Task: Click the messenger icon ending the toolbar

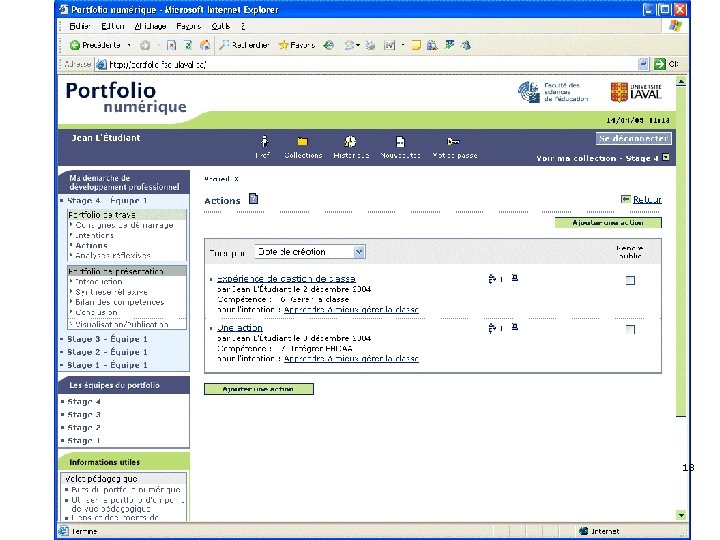Action: (466, 45)
